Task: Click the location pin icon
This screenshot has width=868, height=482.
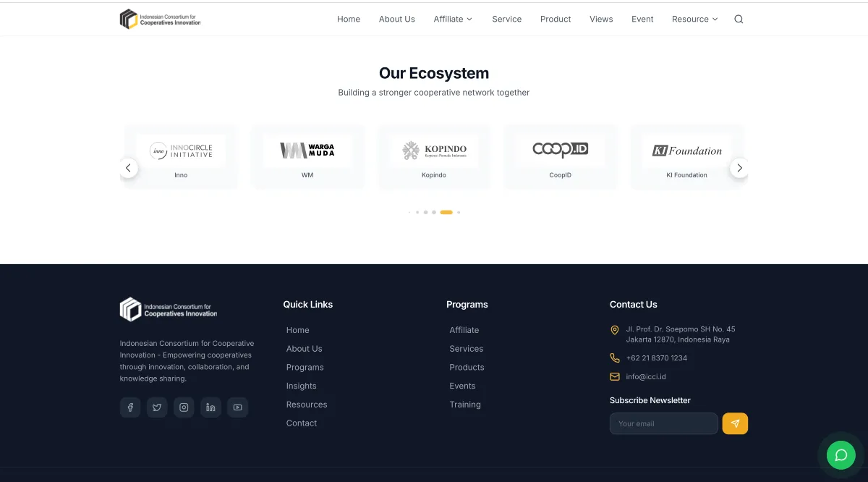Action: coord(615,330)
